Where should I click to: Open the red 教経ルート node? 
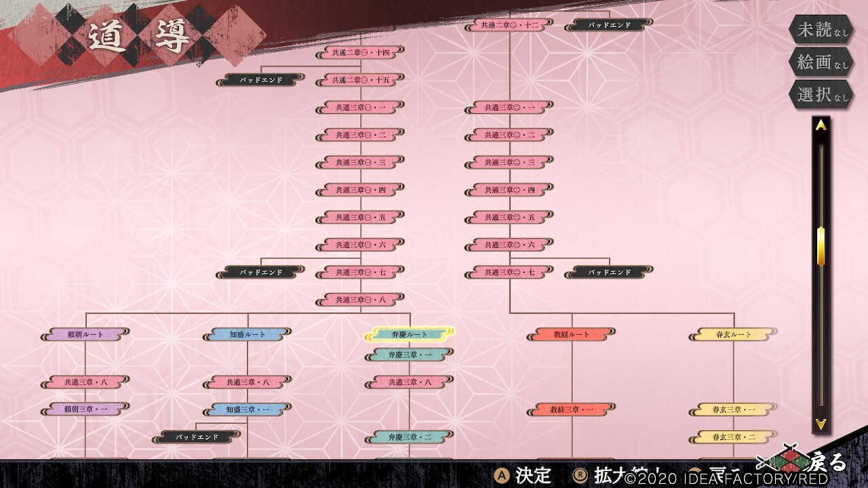pos(572,334)
